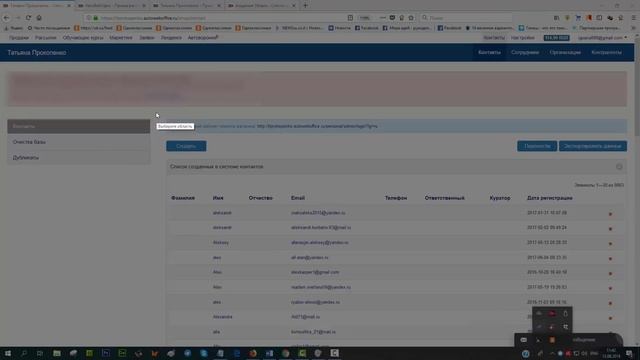Open the Firefox hamburger menu
The height and width of the screenshot is (360, 640).
point(633,18)
